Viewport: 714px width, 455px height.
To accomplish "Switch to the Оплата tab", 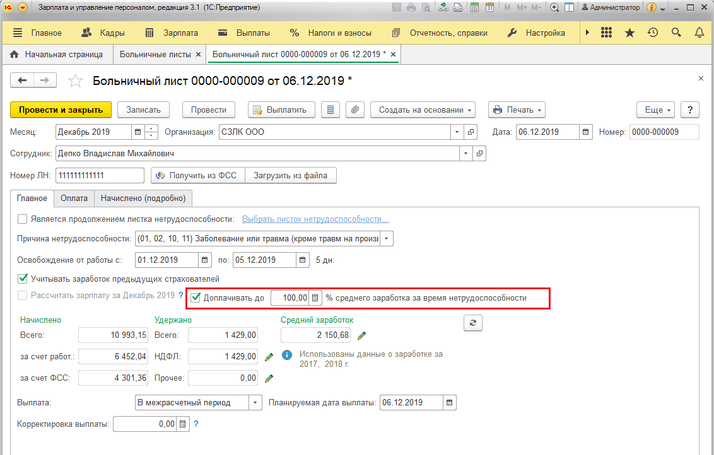I will 73,198.
